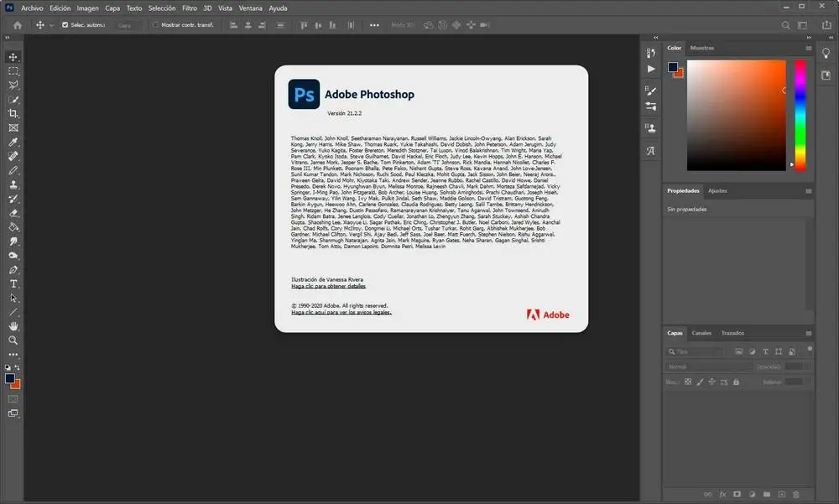This screenshot has width=839, height=504.
Task: Select the Move tool
Action: (x=13, y=57)
